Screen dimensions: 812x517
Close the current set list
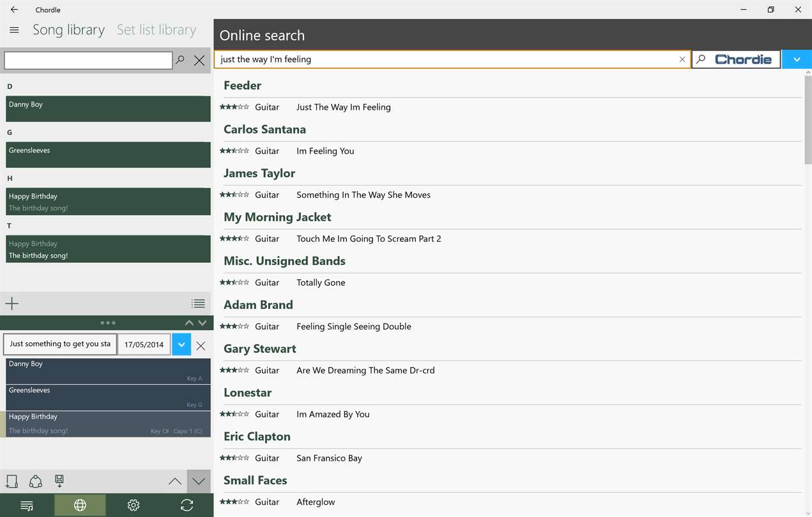(x=201, y=345)
